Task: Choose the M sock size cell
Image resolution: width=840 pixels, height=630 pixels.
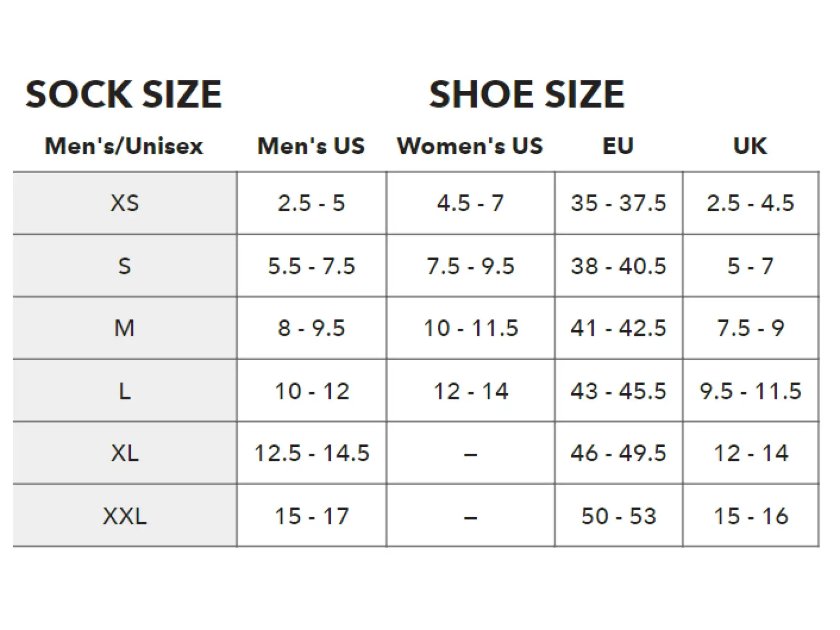Action: click(x=125, y=328)
